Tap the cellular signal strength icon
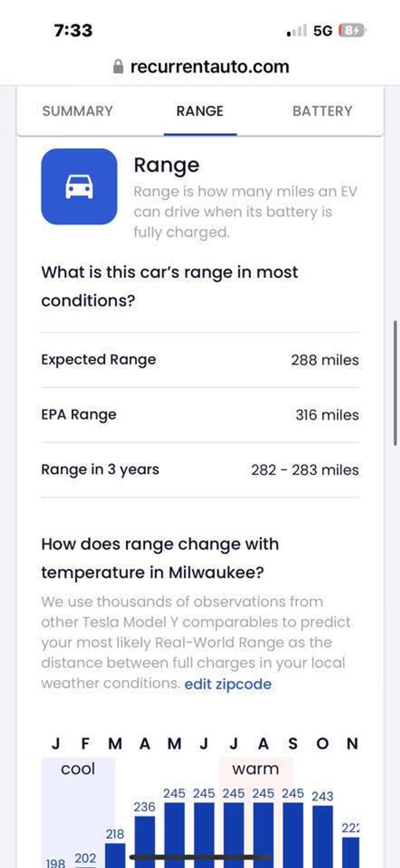Viewport: 400px width, 868px height. click(x=297, y=30)
